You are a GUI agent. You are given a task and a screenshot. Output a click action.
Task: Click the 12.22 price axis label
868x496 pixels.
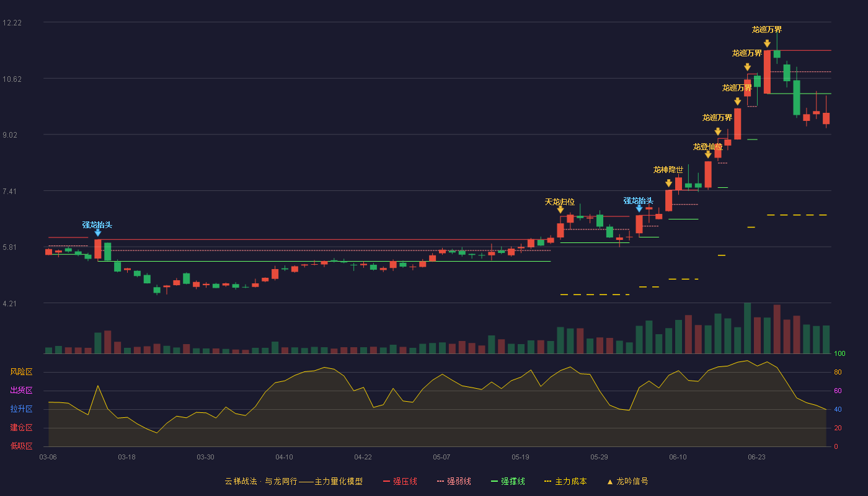12,22
